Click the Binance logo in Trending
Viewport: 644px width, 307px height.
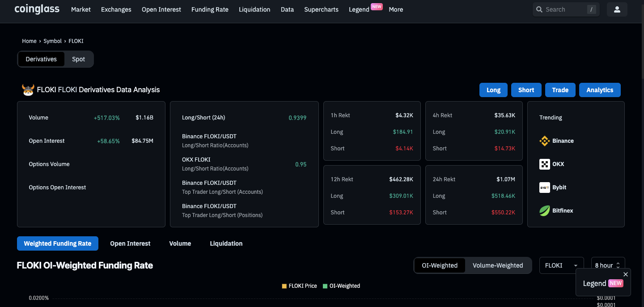coord(544,141)
